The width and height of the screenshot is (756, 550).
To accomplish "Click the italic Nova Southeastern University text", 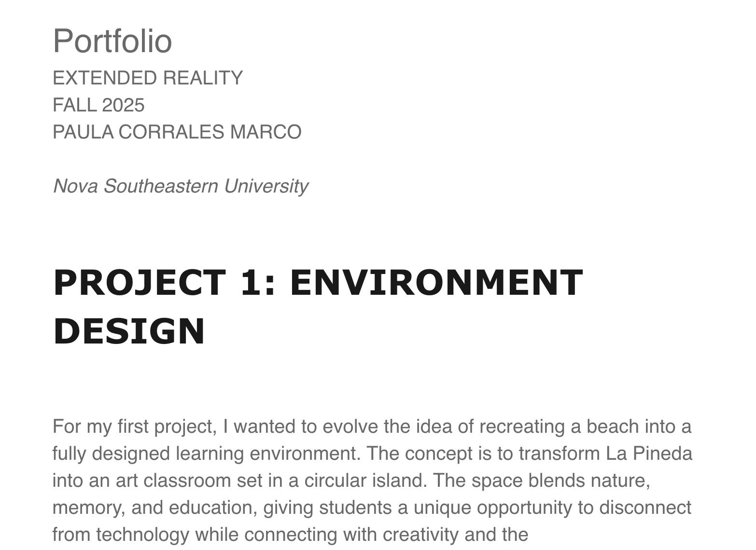I will [x=180, y=186].
